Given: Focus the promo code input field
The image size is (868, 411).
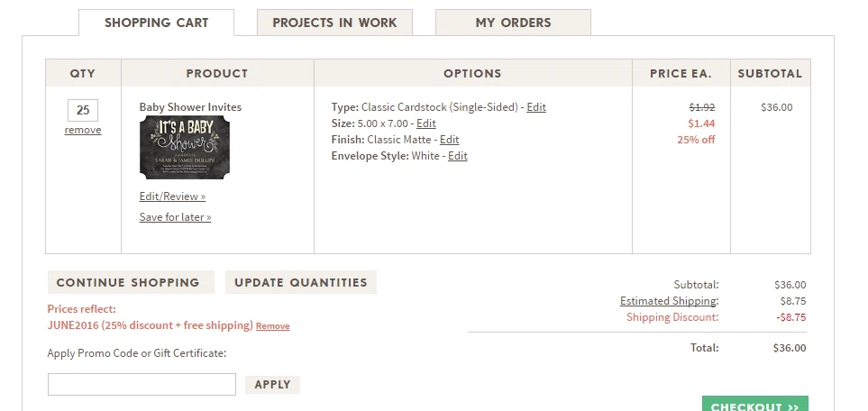Looking at the screenshot, I should [142, 385].
